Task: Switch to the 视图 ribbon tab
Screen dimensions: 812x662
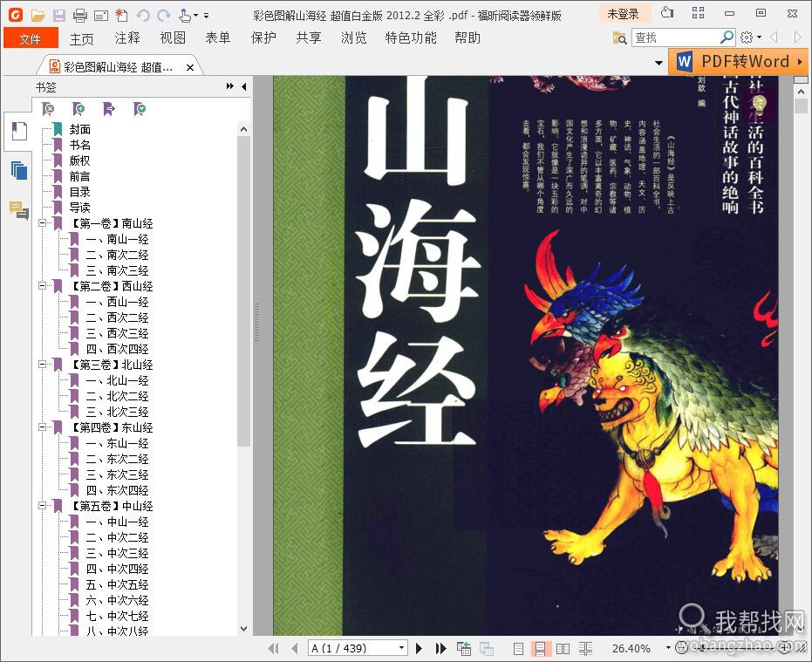Action: (x=173, y=38)
